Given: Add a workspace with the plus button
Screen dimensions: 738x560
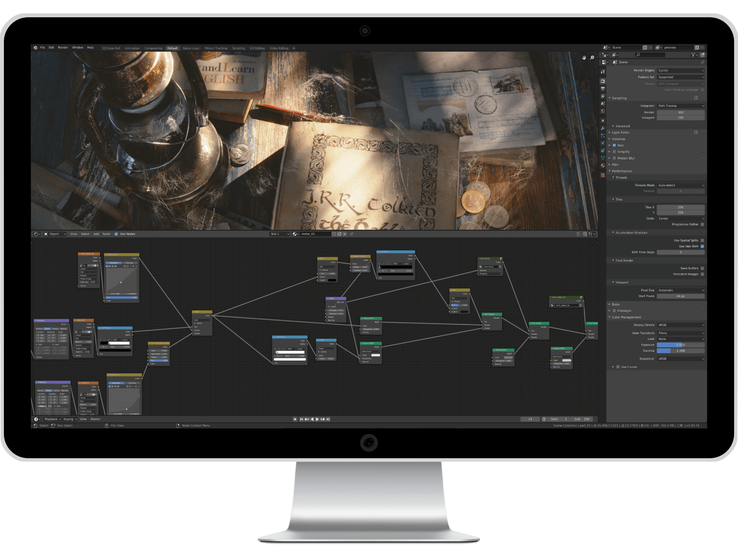Looking at the screenshot, I should point(294,48).
